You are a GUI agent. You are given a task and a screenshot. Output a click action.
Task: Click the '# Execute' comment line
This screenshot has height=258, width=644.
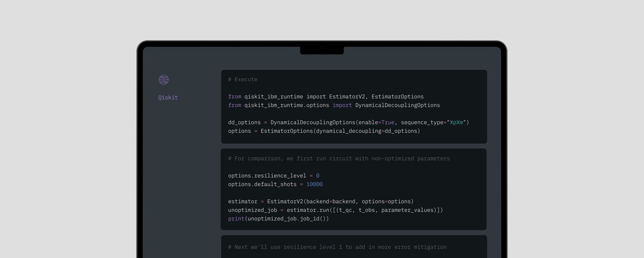click(243, 80)
